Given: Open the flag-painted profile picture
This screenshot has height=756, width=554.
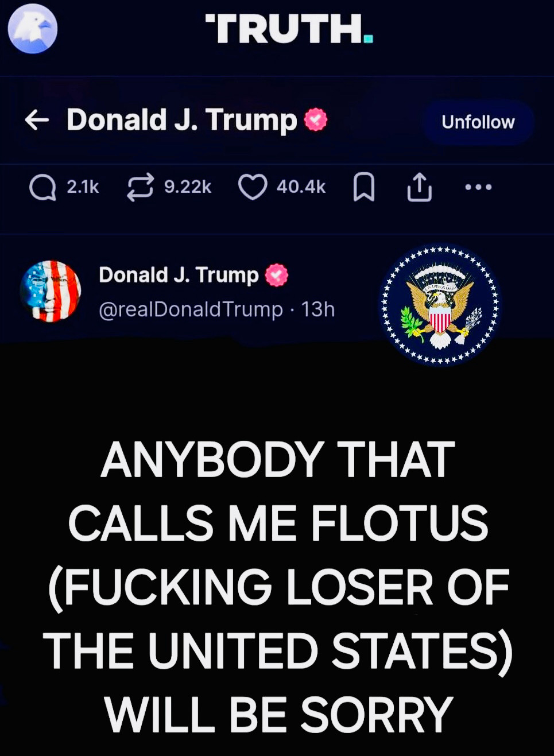Looking at the screenshot, I should (50, 291).
